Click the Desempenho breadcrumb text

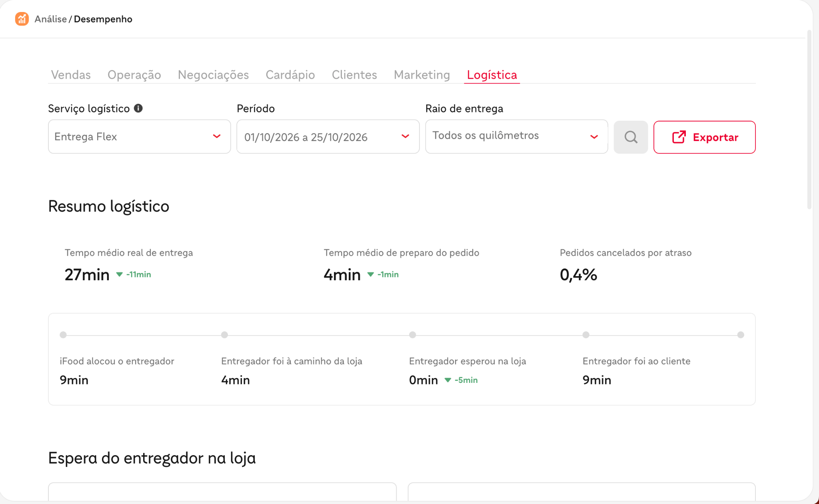pos(103,19)
